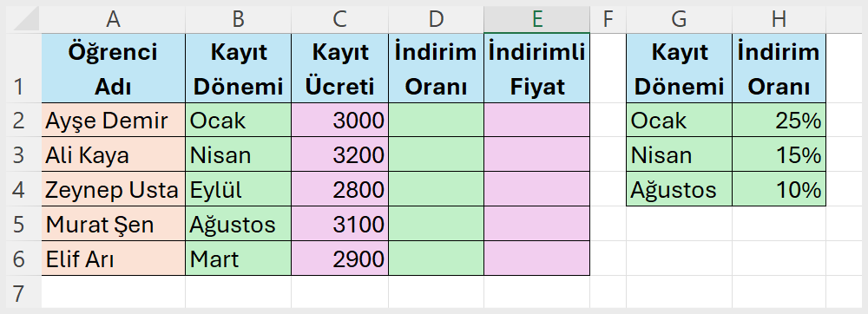The width and height of the screenshot is (868, 314).
Task: Select the Mart cell in row 6
Action: tap(238, 258)
